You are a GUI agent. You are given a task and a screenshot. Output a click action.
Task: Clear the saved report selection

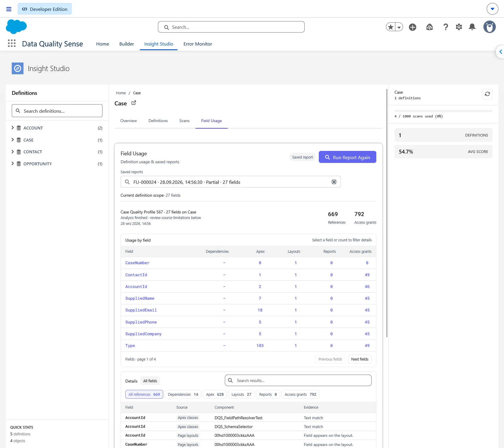click(334, 182)
